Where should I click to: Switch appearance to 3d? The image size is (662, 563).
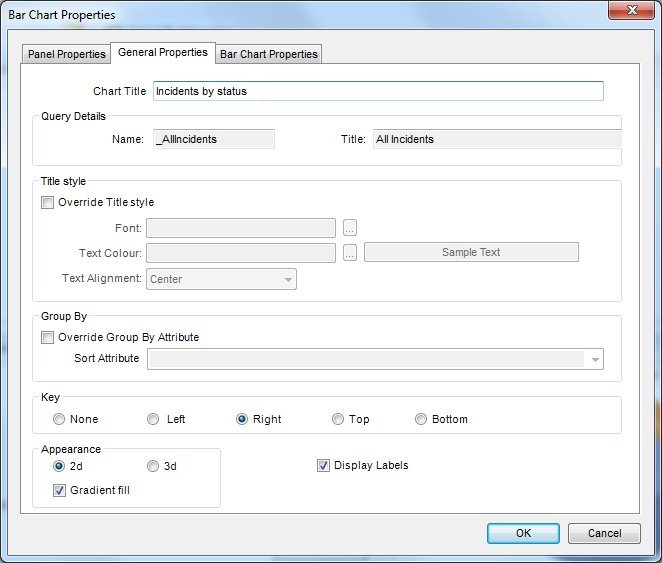(x=153, y=466)
